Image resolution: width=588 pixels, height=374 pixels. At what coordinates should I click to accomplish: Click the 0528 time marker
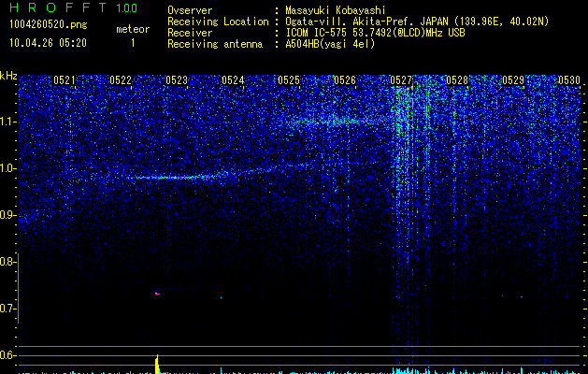tap(457, 79)
